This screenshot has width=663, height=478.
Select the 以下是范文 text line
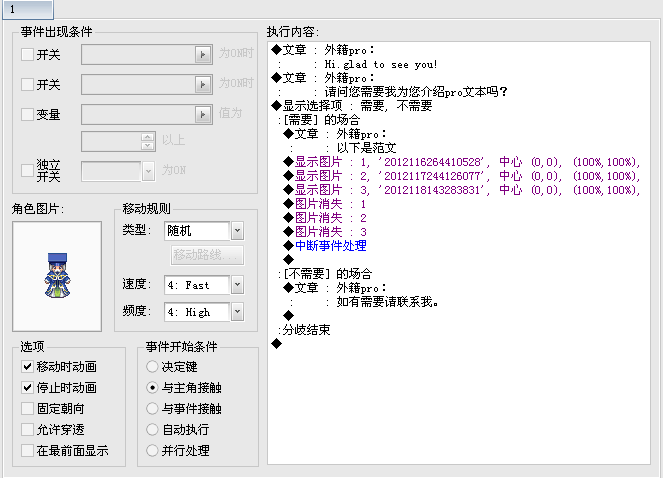point(344,148)
